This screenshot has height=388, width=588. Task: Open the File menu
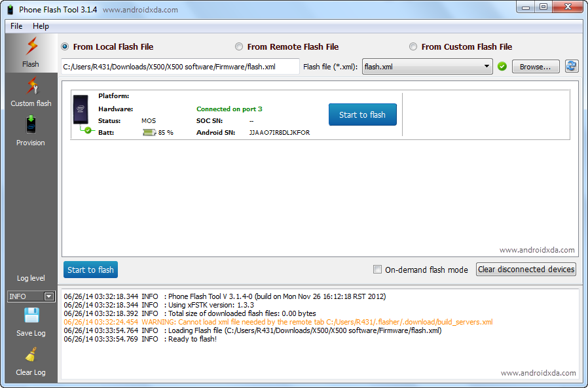pos(16,26)
